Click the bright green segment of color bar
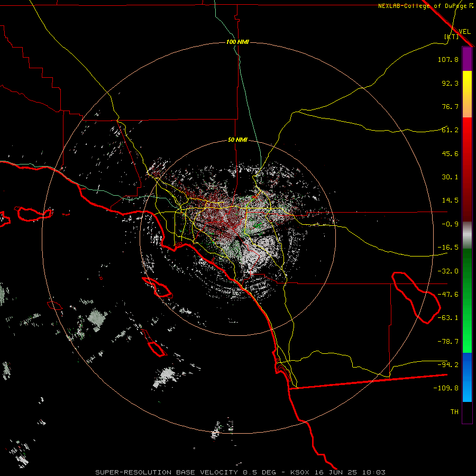This screenshot has height=476, width=476. coord(467,300)
